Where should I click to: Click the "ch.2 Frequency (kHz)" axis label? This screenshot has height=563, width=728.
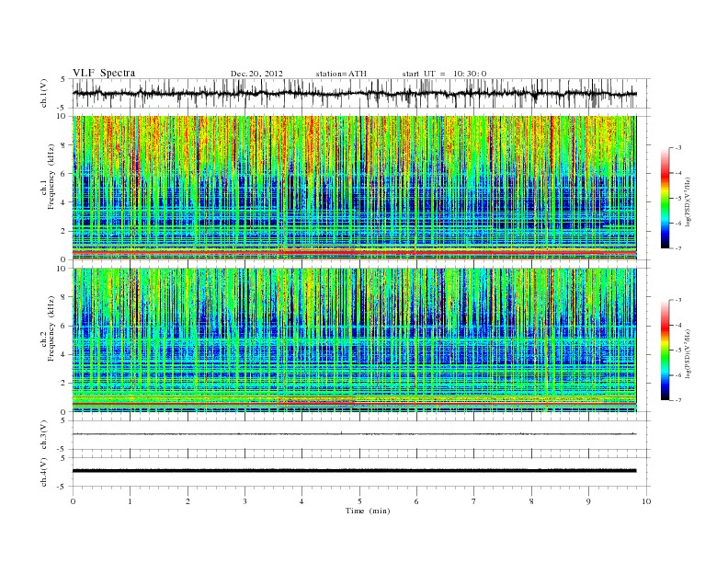48,327
